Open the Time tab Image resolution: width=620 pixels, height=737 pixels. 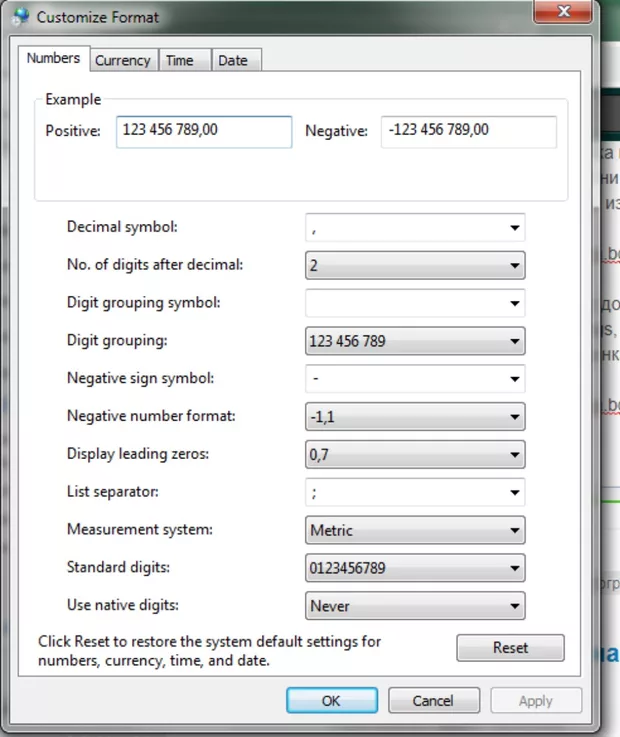(184, 60)
